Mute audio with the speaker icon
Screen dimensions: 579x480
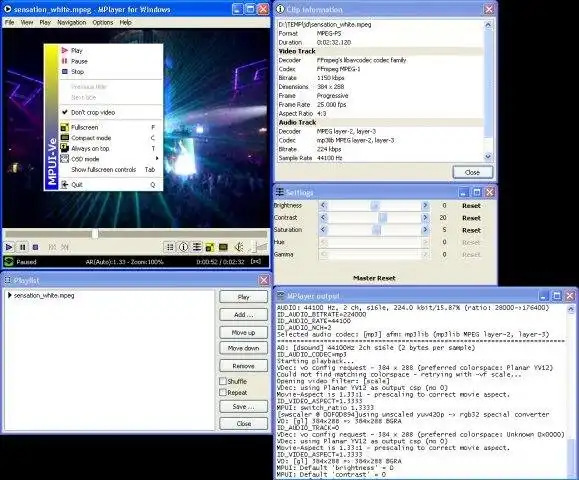[x=239, y=247]
